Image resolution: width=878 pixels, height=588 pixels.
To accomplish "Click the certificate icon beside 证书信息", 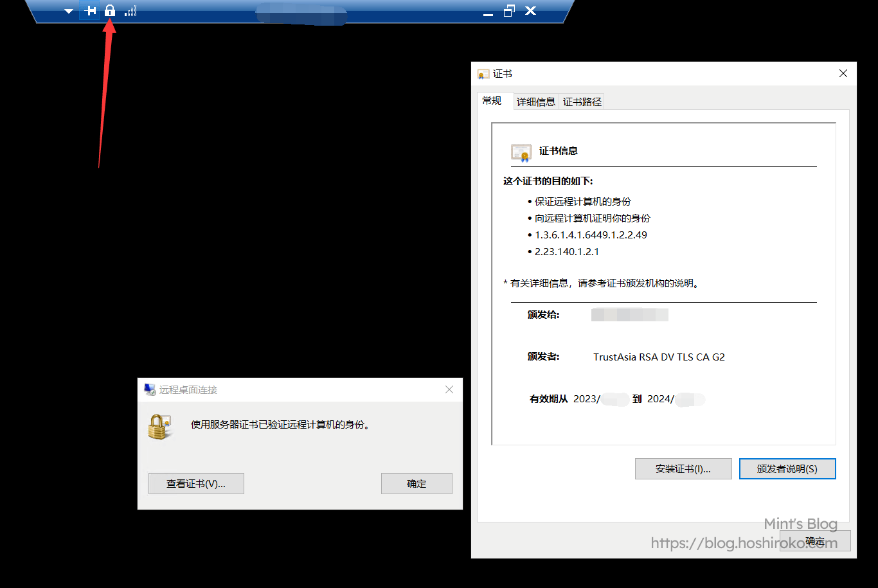I will point(521,152).
